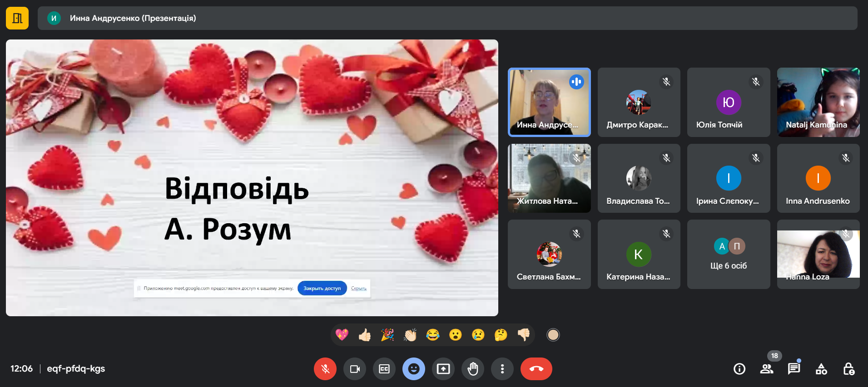Toggle the camera on or off
The image size is (868, 387).
(x=354, y=369)
